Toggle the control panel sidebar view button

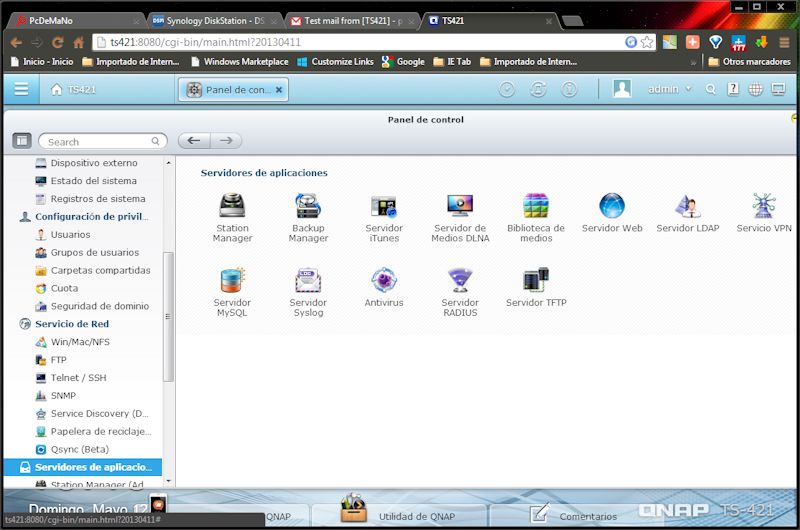[22, 141]
